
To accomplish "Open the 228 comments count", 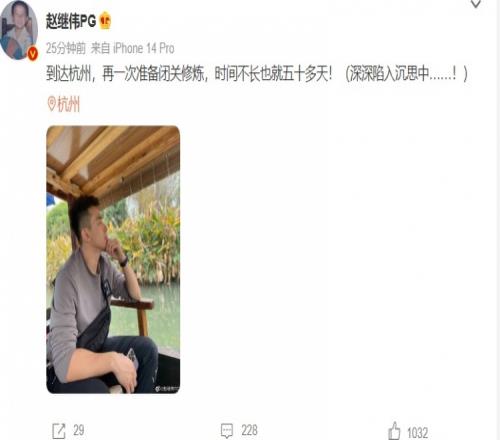I will point(249,430).
